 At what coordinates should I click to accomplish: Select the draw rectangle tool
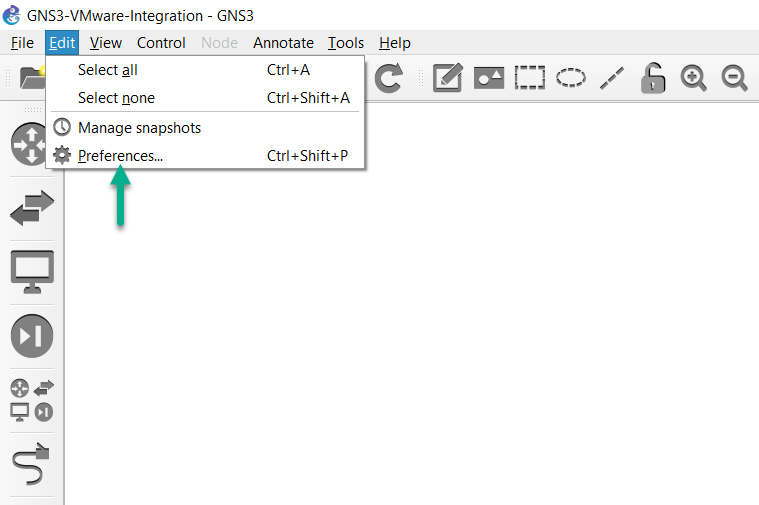tap(530, 77)
